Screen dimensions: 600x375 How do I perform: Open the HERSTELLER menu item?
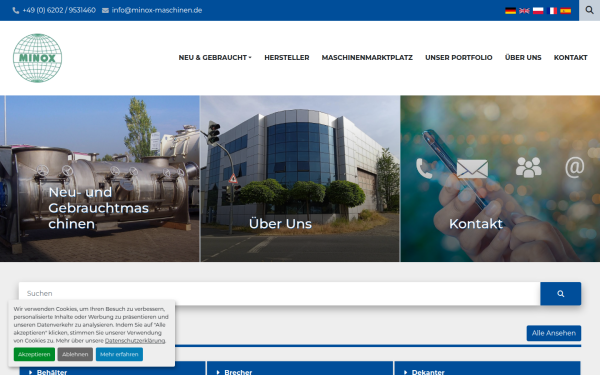tap(287, 58)
